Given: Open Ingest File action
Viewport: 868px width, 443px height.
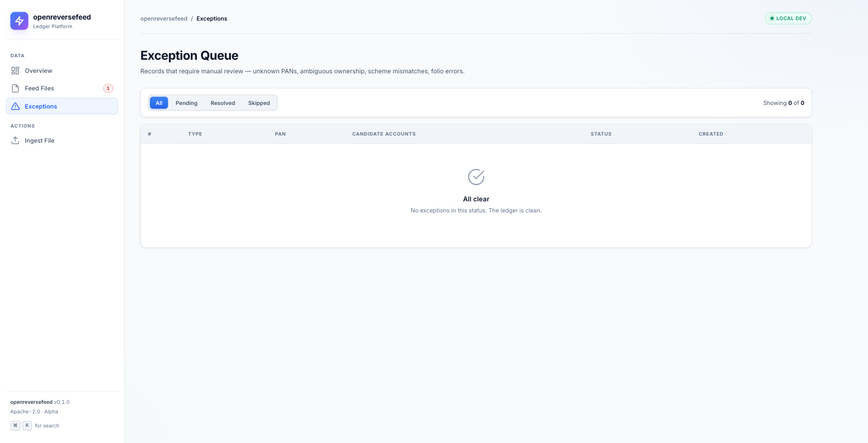Looking at the screenshot, I should (62, 141).
